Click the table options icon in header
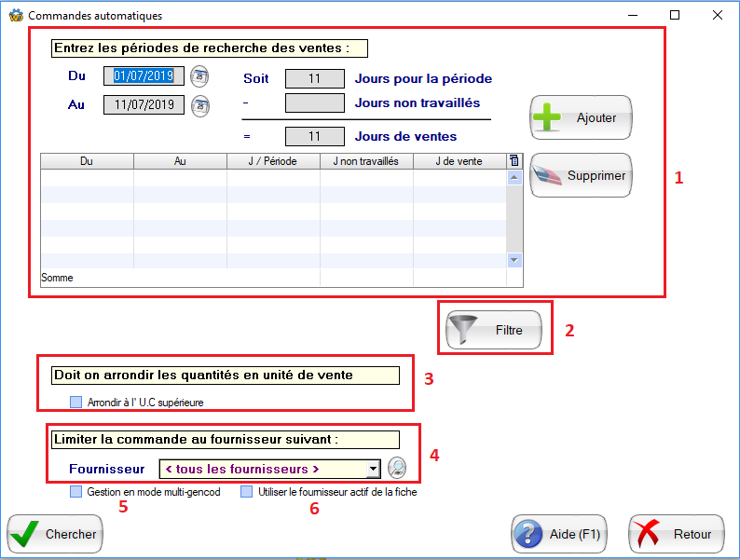 point(514,161)
